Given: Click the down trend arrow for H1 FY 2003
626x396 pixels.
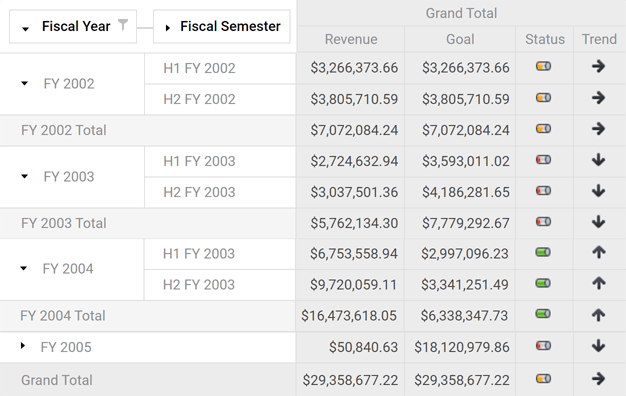Looking at the screenshot, I should [x=598, y=160].
